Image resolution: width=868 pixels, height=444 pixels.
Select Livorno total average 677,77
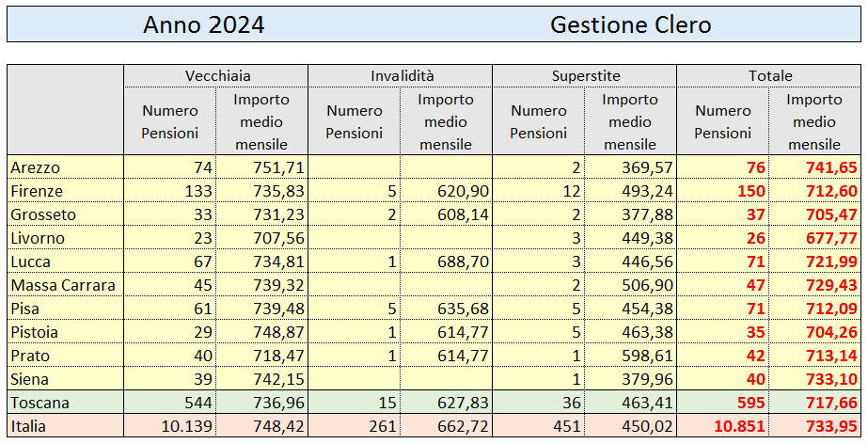tap(832, 239)
